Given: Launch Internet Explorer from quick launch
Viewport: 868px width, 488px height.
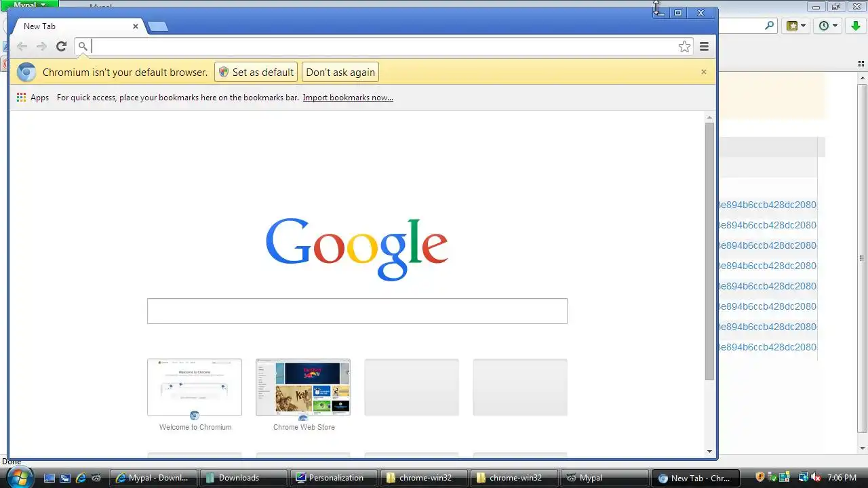Looking at the screenshot, I should (x=81, y=478).
